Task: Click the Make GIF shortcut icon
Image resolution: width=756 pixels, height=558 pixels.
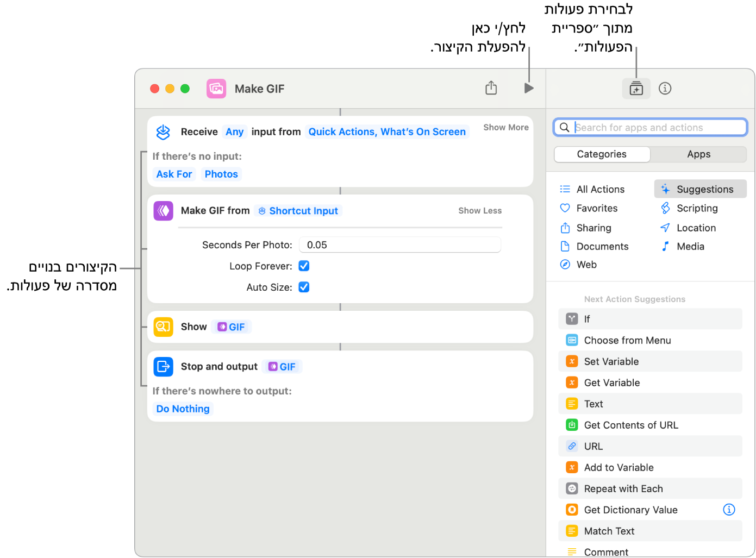Action: pos(216,89)
